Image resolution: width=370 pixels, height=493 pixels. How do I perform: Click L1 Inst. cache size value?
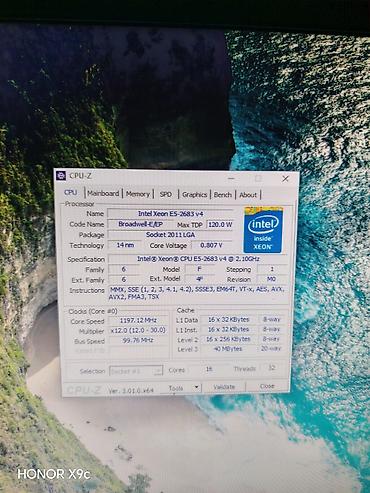coord(229,329)
